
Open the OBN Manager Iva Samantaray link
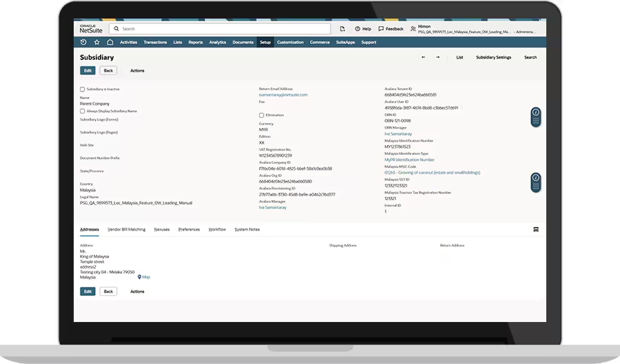tap(398, 134)
